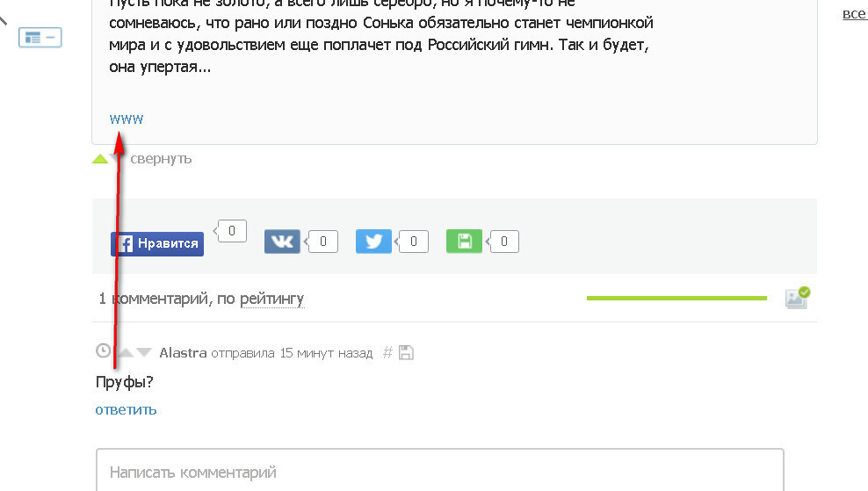The width and height of the screenshot is (868, 491).
Task: Click the «все» link at top right
Action: click(854, 14)
